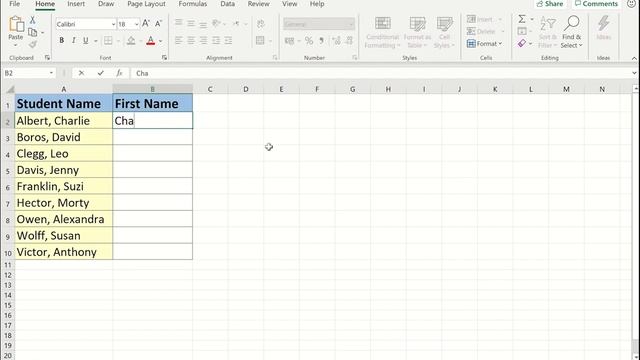
Task: Click the Cut scissors icon
Action: (x=33, y=20)
